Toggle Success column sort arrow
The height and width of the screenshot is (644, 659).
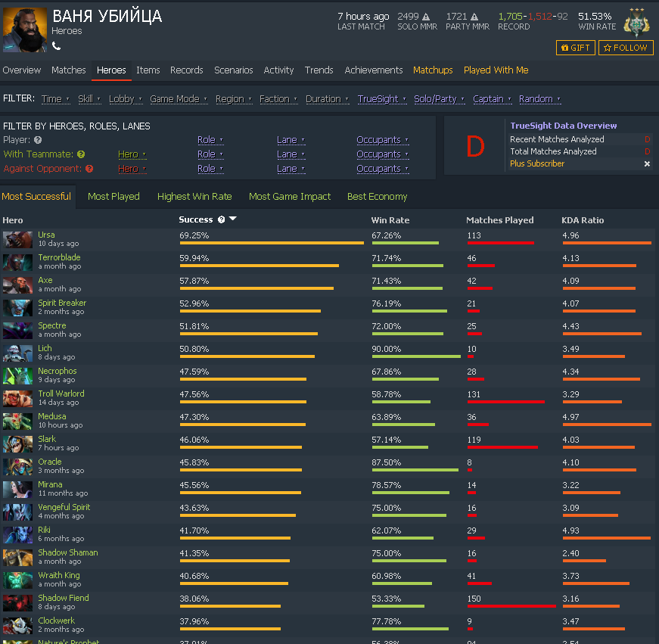(x=233, y=219)
